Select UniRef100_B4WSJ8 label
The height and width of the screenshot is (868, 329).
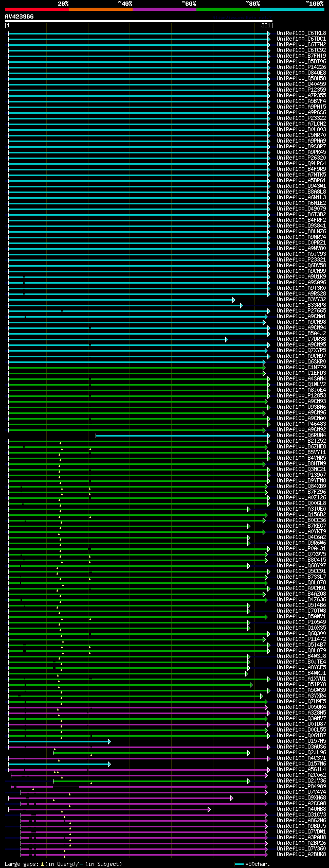301,656
